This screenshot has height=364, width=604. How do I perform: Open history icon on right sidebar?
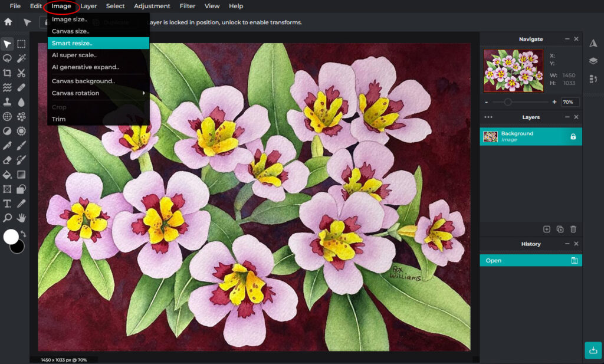(593, 79)
